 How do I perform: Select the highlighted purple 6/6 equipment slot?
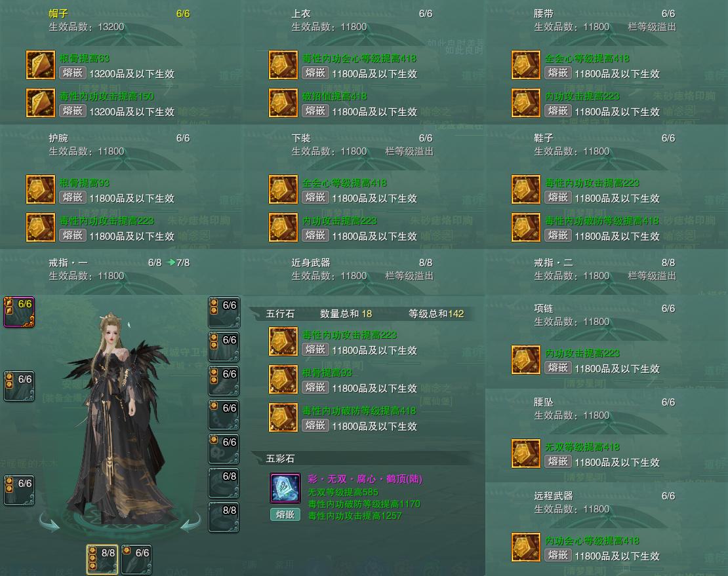pyautogui.click(x=19, y=312)
